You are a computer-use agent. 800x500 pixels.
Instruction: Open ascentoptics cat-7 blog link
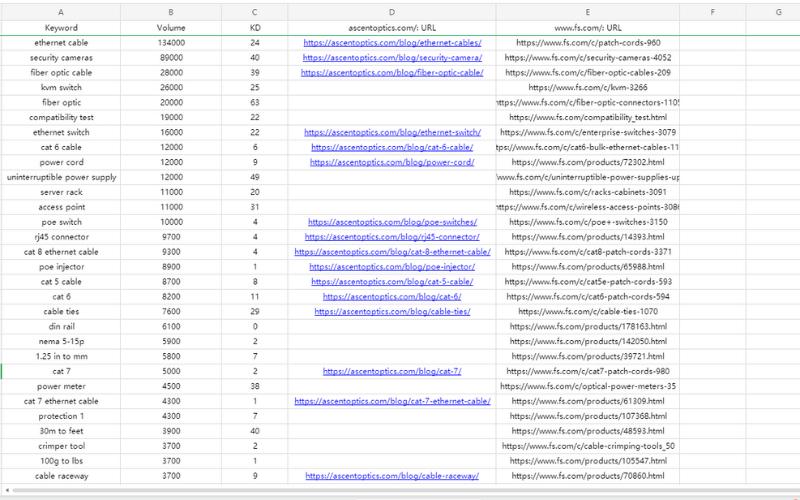pyautogui.click(x=392, y=371)
